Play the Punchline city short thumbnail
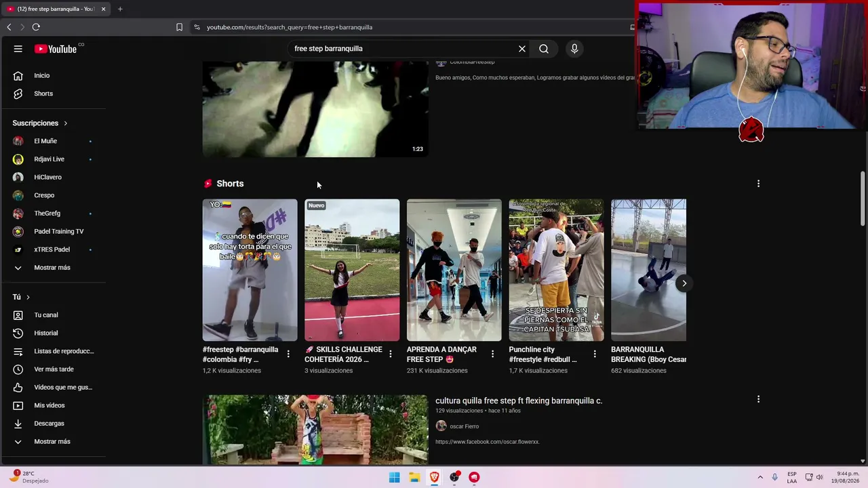Screen dimensions: 868x488 (x=556, y=270)
